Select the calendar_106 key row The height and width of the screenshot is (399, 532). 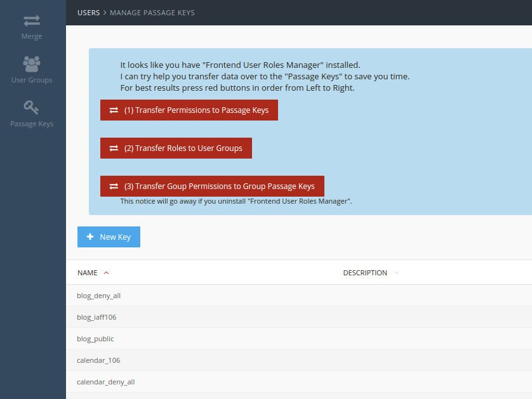coord(299,360)
